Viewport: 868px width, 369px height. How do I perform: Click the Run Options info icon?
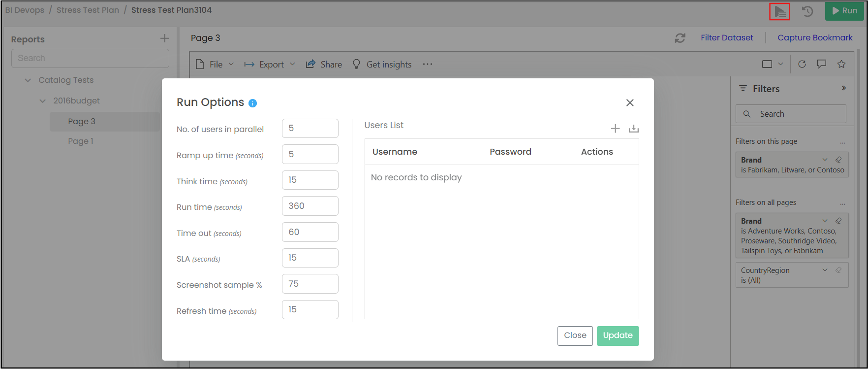[252, 103]
